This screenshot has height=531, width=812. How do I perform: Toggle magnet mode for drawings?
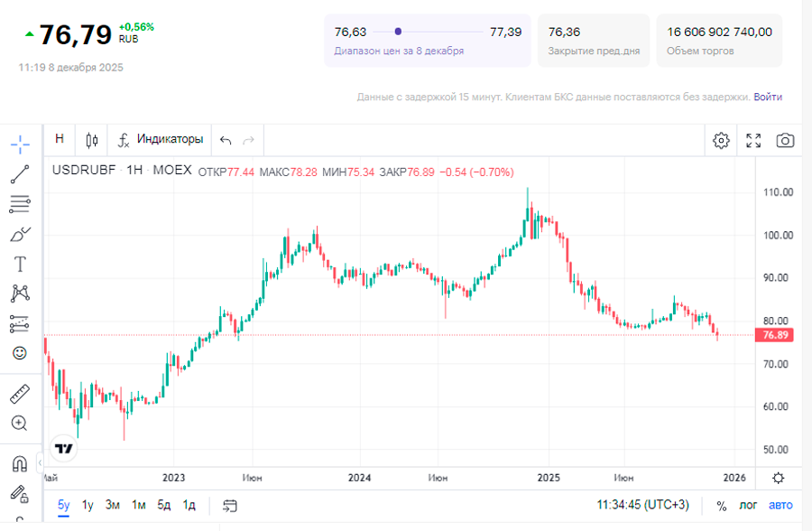click(20, 463)
